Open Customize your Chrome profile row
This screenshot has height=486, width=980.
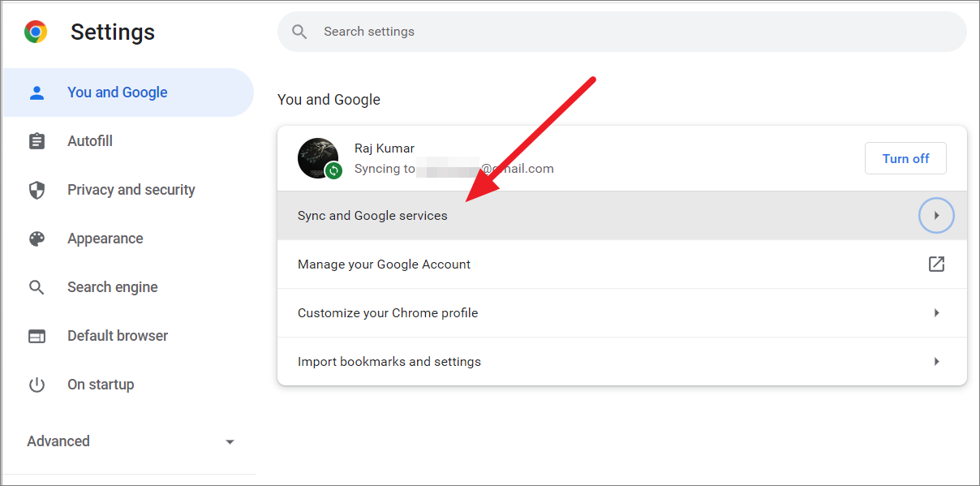pyautogui.click(x=622, y=313)
